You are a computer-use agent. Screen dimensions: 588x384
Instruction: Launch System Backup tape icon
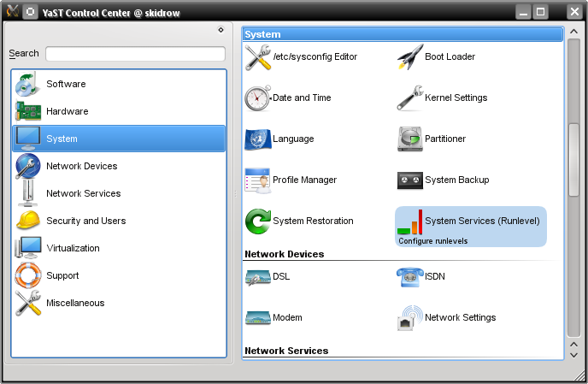(410, 180)
